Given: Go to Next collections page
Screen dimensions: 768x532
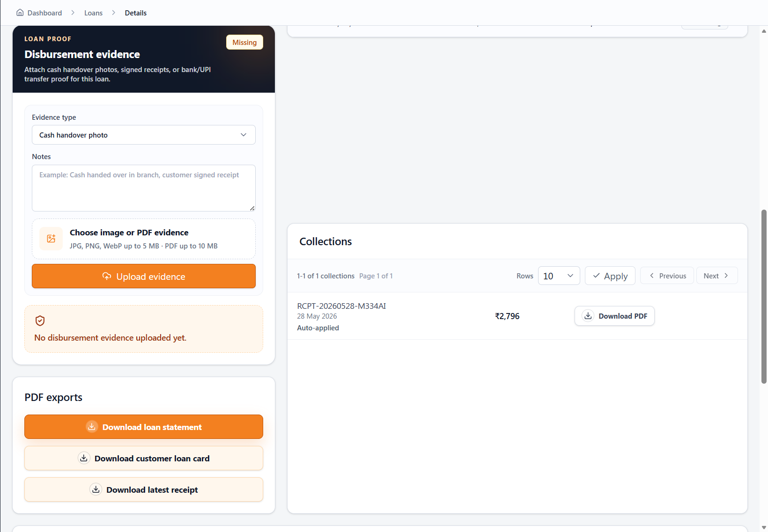Looking at the screenshot, I should click(x=717, y=276).
